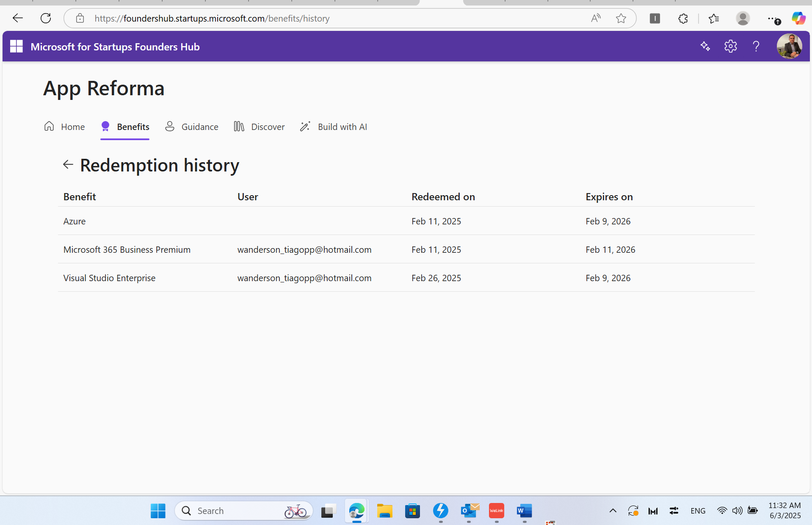Open the browser profile avatar
The width and height of the screenshot is (812, 525).
pos(743,18)
